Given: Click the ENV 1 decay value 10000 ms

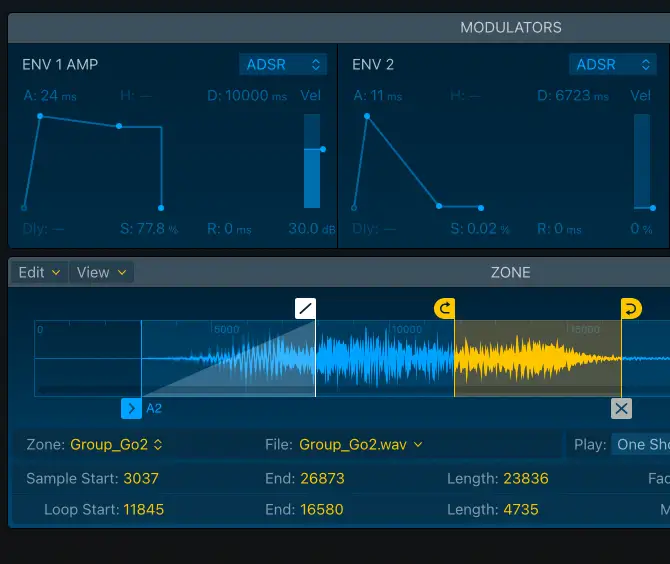Looking at the screenshot, I should 247,96.
